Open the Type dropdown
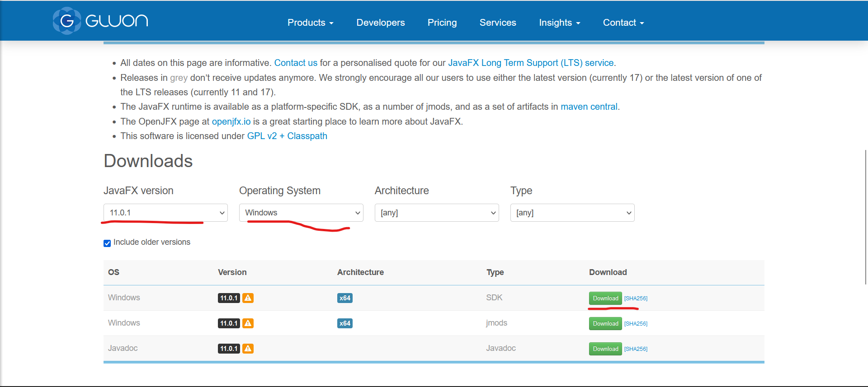The width and height of the screenshot is (868, 387). [572, 213]
